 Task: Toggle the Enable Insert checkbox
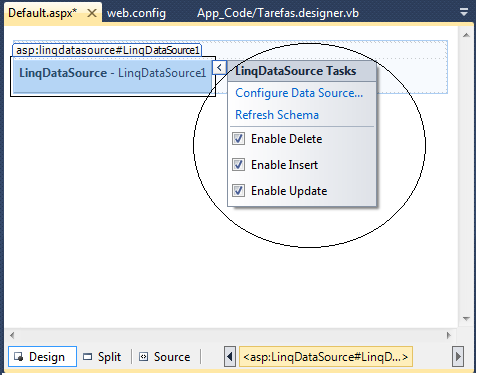click(x=238, y=165)
